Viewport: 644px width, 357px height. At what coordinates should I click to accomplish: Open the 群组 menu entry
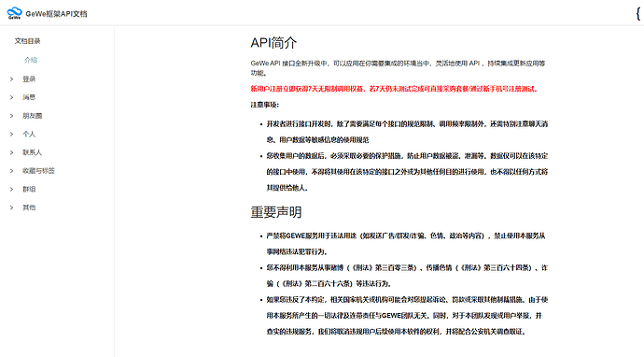pos(29,189)
